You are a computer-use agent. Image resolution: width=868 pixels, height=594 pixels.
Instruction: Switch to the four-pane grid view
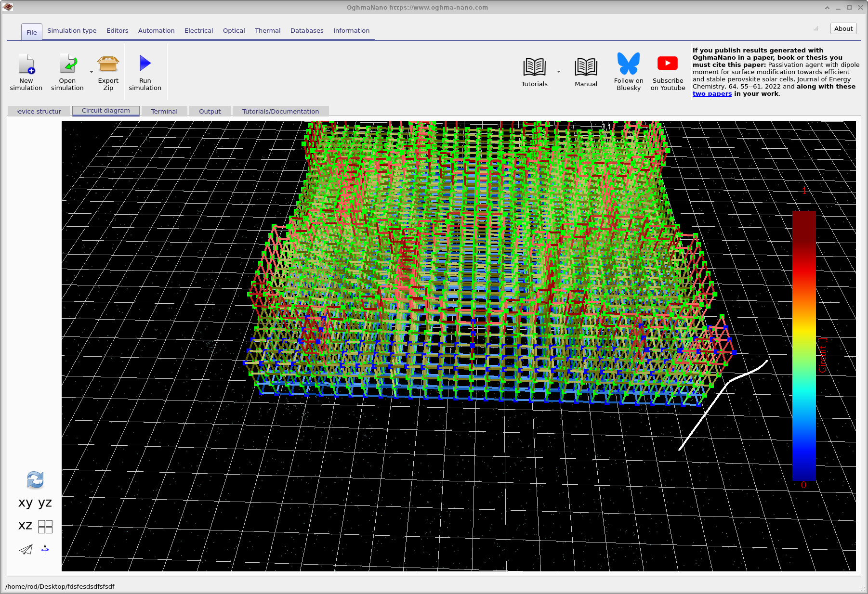(45, 526)
